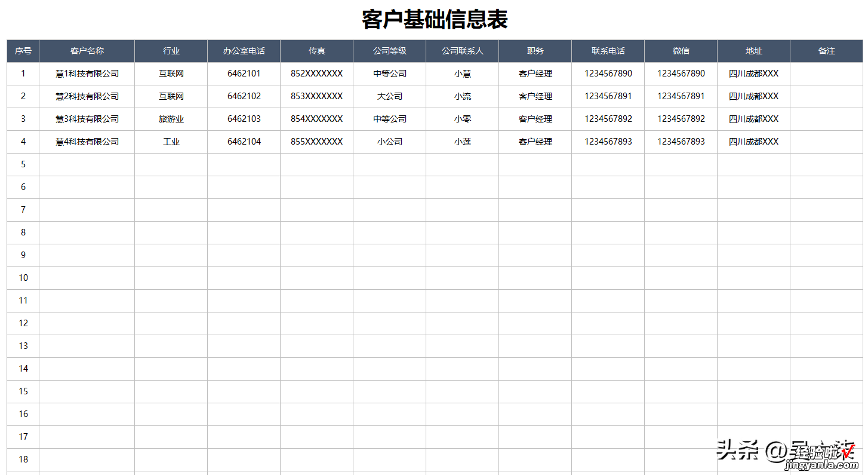868x475 pixels.
Task: Click cell 慧4科技有限公司
Action: pos(87,142)
